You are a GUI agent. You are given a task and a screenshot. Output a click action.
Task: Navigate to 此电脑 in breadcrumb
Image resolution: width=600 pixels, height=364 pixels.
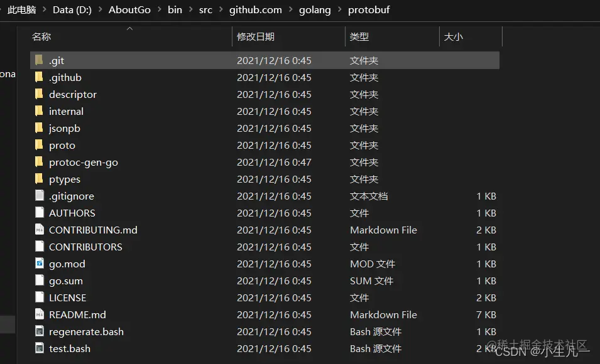[21, 9]
